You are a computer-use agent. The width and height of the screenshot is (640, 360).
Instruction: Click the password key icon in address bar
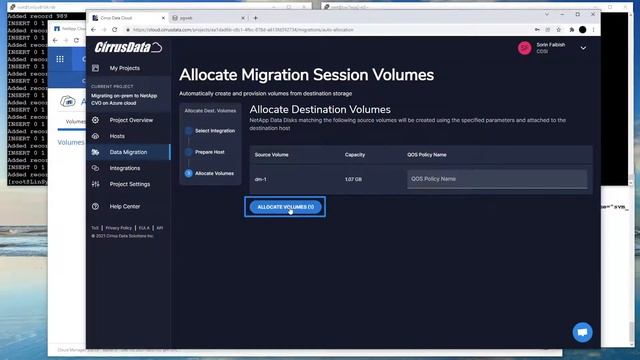pyautogui.click(x=537, y=30)
